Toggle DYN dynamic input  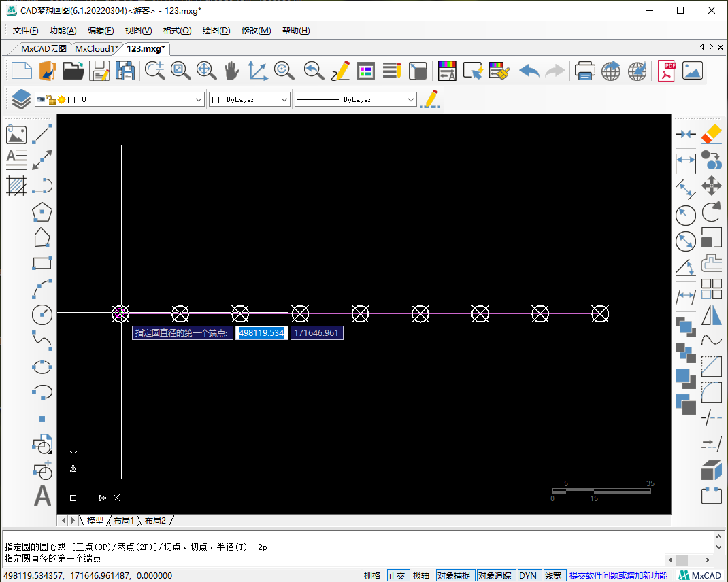[x=528, y=575]
